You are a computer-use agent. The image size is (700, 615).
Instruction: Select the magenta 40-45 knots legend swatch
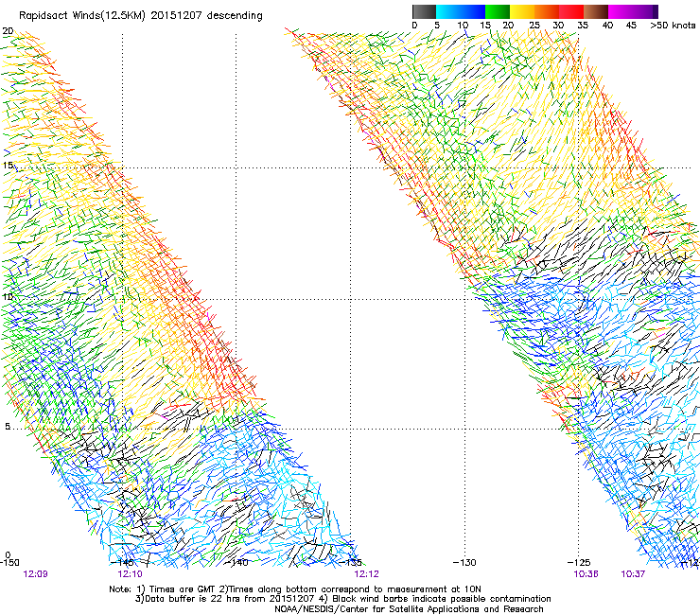tap(621, 11)
